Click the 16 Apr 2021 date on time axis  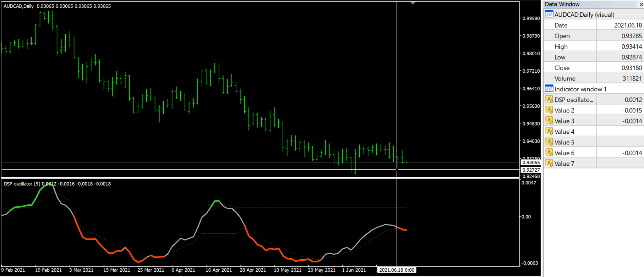tap(219, 270)
